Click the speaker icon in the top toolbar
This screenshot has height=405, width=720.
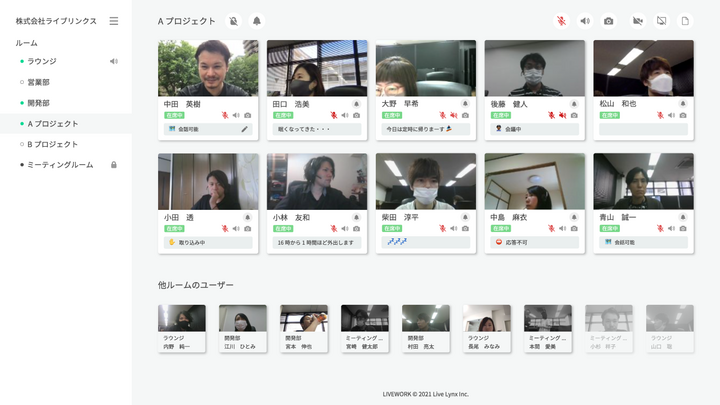click(585, 21)
